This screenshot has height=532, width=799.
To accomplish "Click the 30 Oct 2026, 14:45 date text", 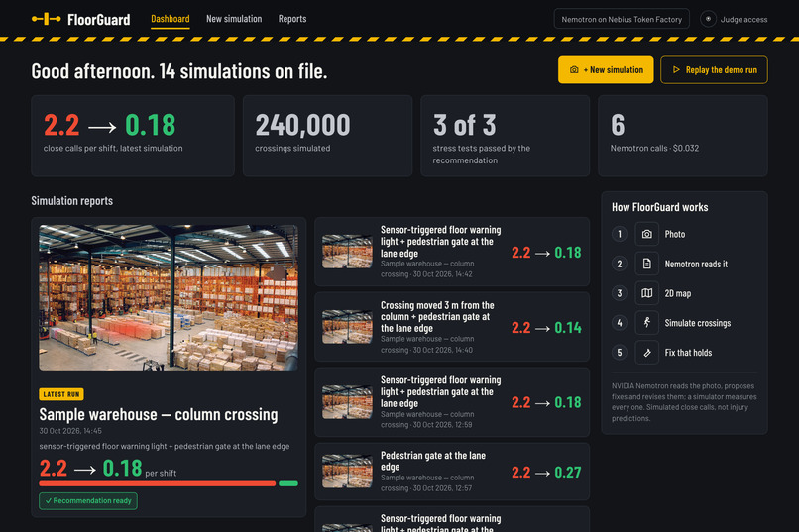I will (x=70, y=431).
